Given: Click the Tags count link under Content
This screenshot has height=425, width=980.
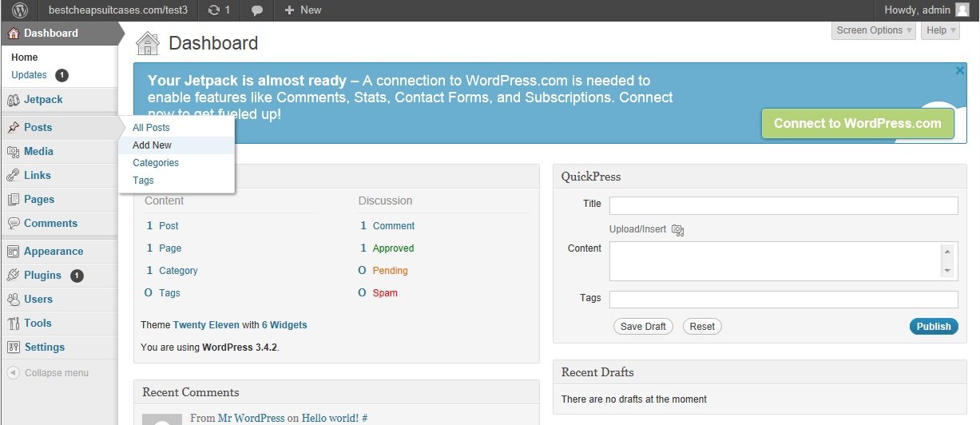Looking at the screenshot, I should pos(169,293).
